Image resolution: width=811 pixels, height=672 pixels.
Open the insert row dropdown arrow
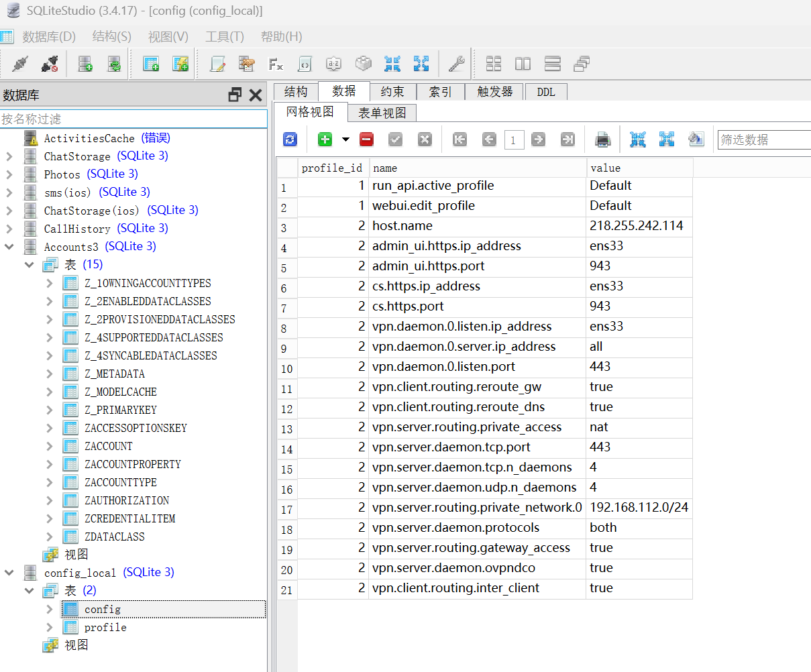click(345, 139)
